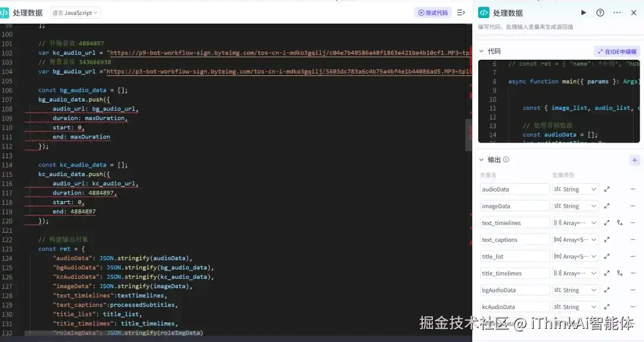Click 'const bg_audio_data = [];' on line 106
This screenshot has height=342, width=644.
pyautogui.click(x=83, y=90)
